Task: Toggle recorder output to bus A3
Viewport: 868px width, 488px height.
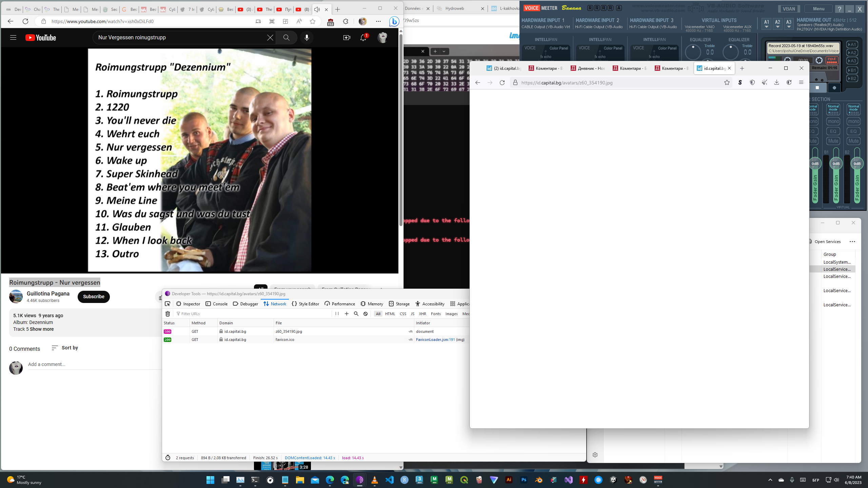Action: pyautogui.click(x=852, y=61)
